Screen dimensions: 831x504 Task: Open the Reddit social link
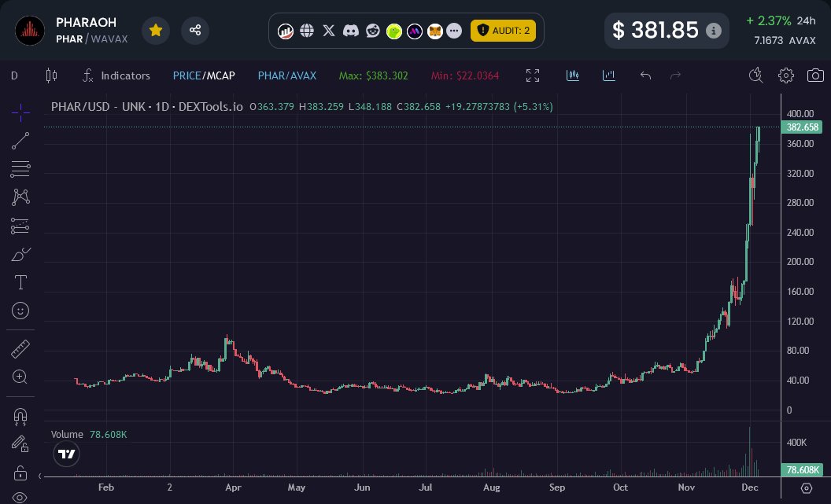[372, 31]
